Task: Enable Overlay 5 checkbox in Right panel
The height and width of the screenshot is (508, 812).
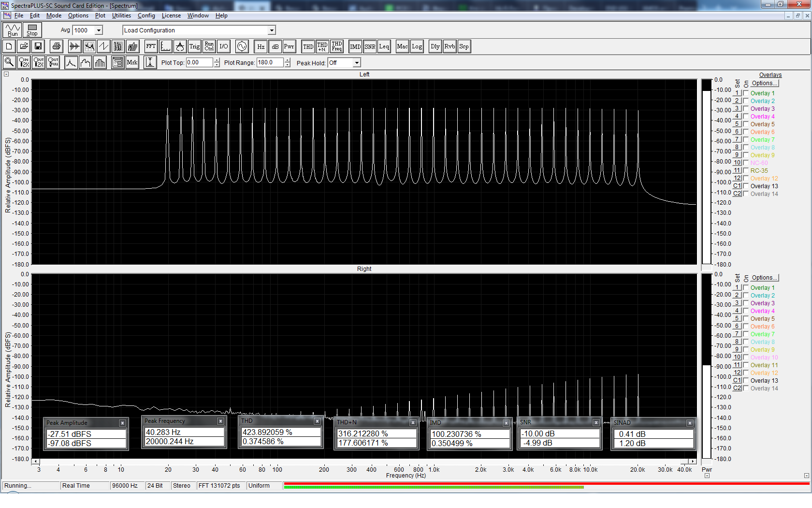Action: pos(746,319)
